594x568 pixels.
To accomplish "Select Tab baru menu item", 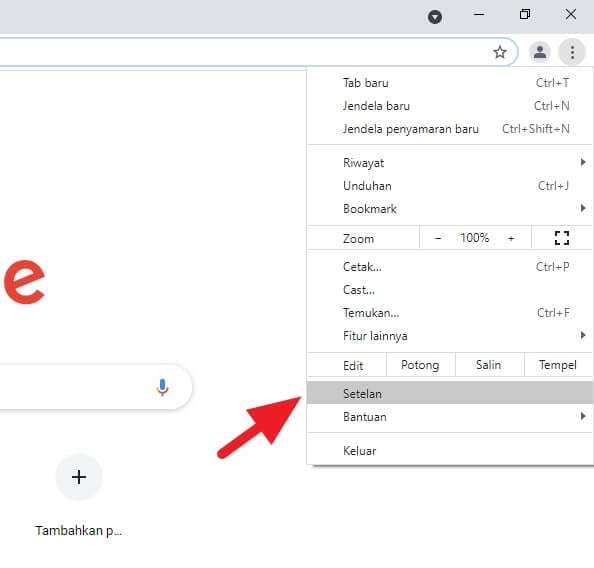I will click(450, 83).
